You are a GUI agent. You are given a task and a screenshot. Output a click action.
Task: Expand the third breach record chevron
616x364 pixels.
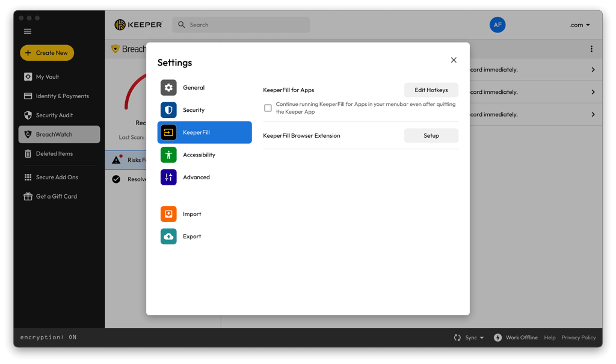(593, 114)
